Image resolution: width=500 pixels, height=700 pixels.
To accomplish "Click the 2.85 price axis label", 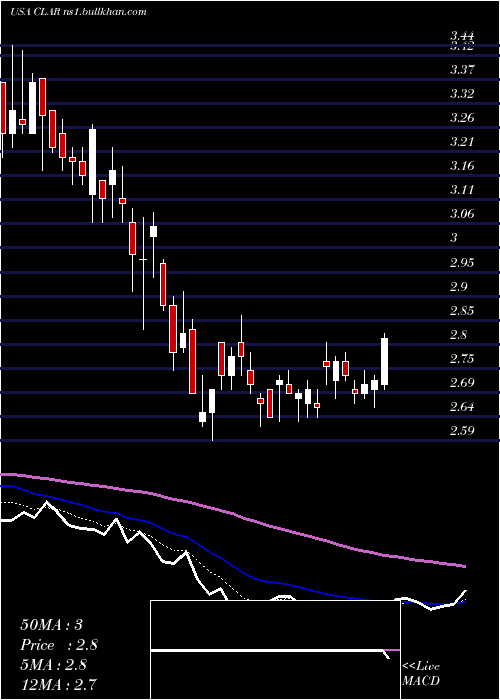I will 462,310.
